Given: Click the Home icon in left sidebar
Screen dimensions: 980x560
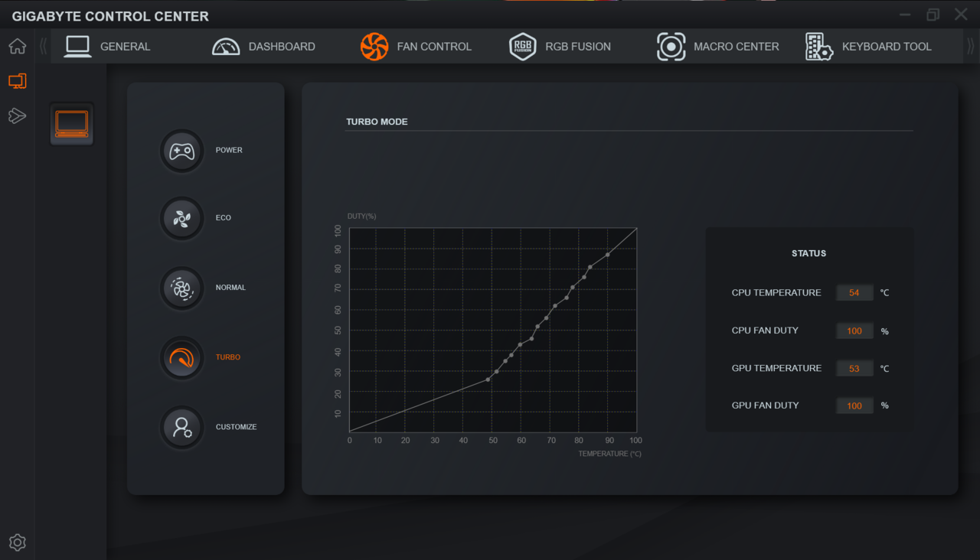Looking at the screenshot, I should (17, 47).
